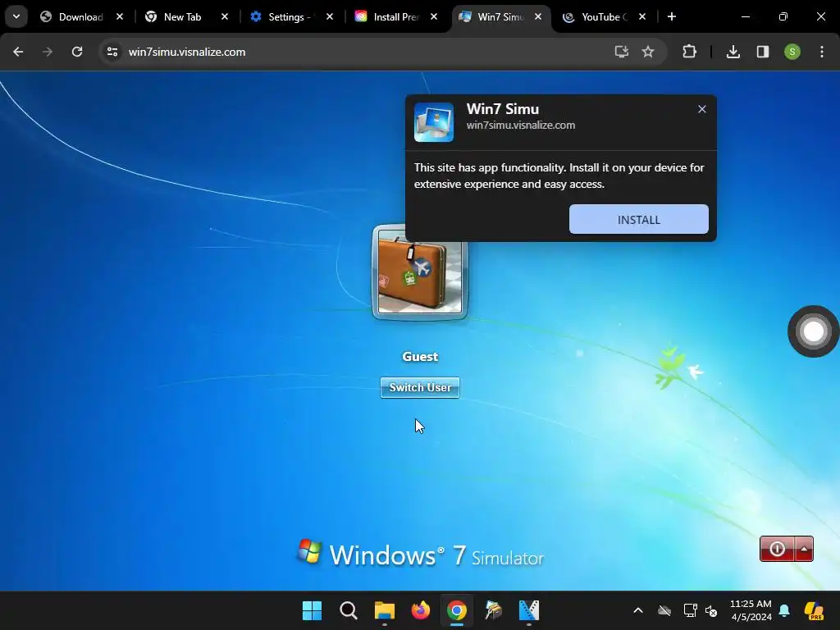
Task: Close the New Tab tab
Action: coord(225,16)
